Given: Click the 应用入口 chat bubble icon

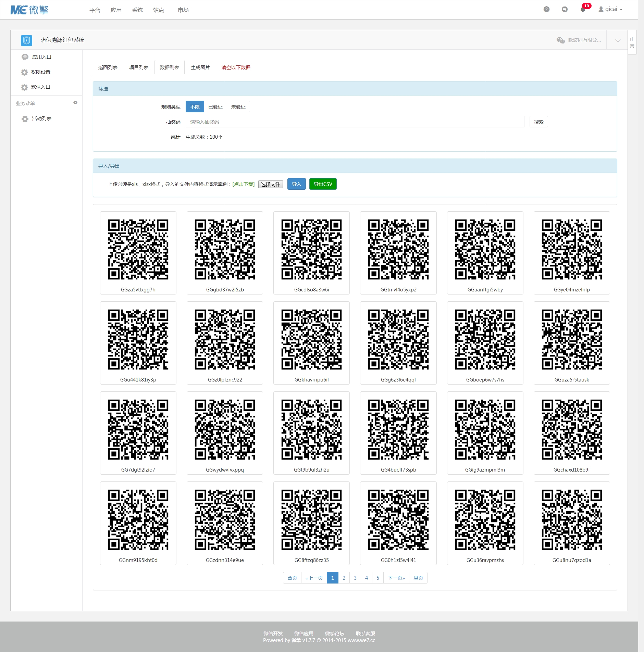Looking at the screenshot, I should [x=25, y=57].
